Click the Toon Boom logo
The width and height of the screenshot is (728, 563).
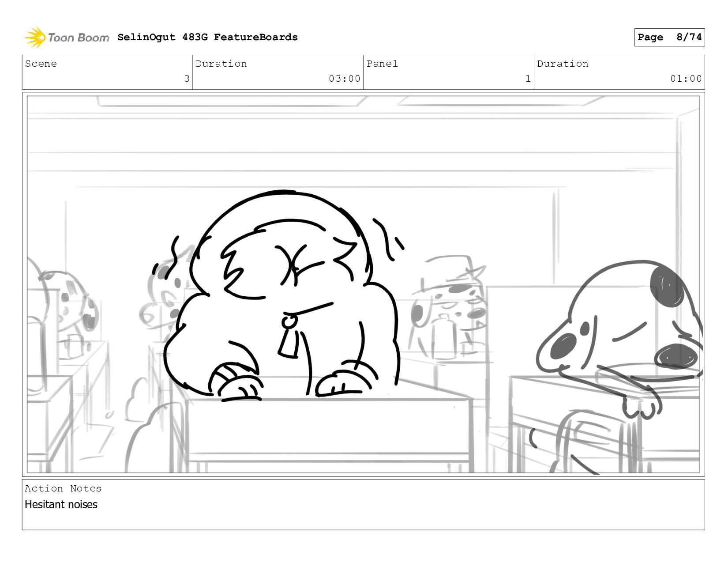(x=66, y=38)
